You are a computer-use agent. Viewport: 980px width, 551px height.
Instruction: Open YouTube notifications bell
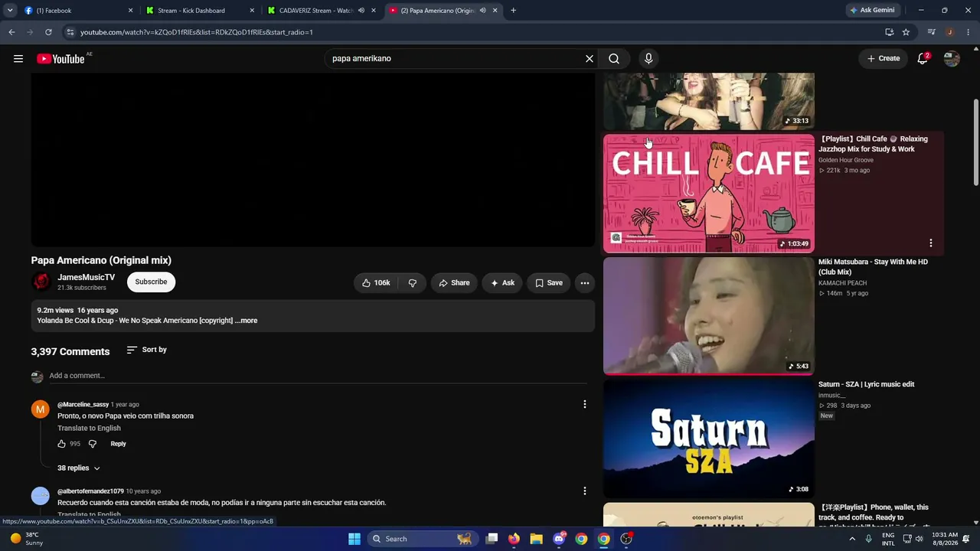click(x=923, y=59)
